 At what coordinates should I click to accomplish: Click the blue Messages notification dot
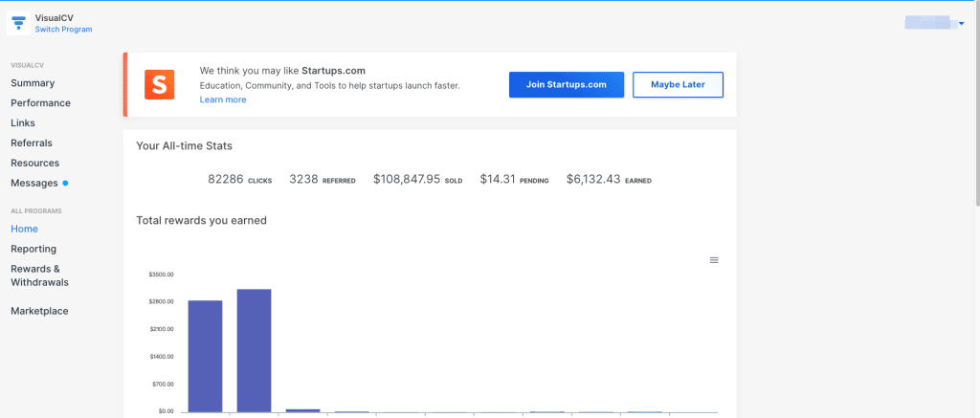[66, 183]
